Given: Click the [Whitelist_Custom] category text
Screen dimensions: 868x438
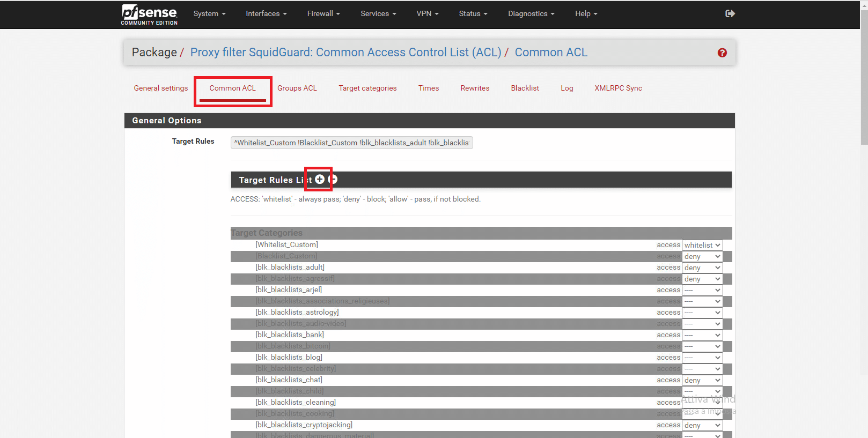Looking at the screenshot, I should coord(286,244).
